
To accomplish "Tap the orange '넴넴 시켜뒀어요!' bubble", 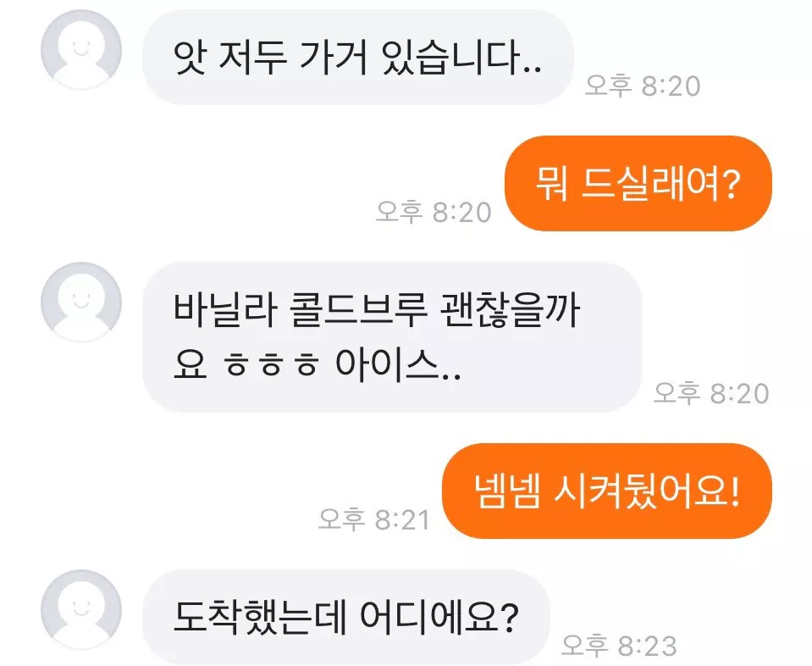I will pyautogui.click(x=607, y=491).
